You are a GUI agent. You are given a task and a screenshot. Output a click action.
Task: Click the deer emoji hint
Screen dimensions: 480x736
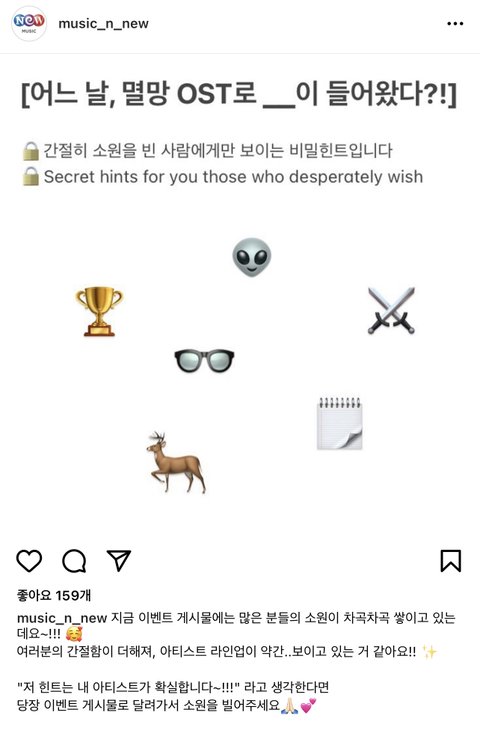tap(176, 462)
